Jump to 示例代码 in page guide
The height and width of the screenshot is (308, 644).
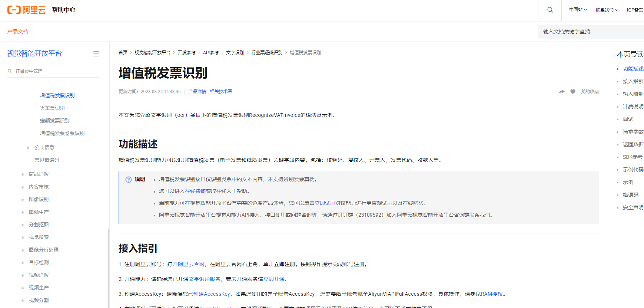[633, 170]
